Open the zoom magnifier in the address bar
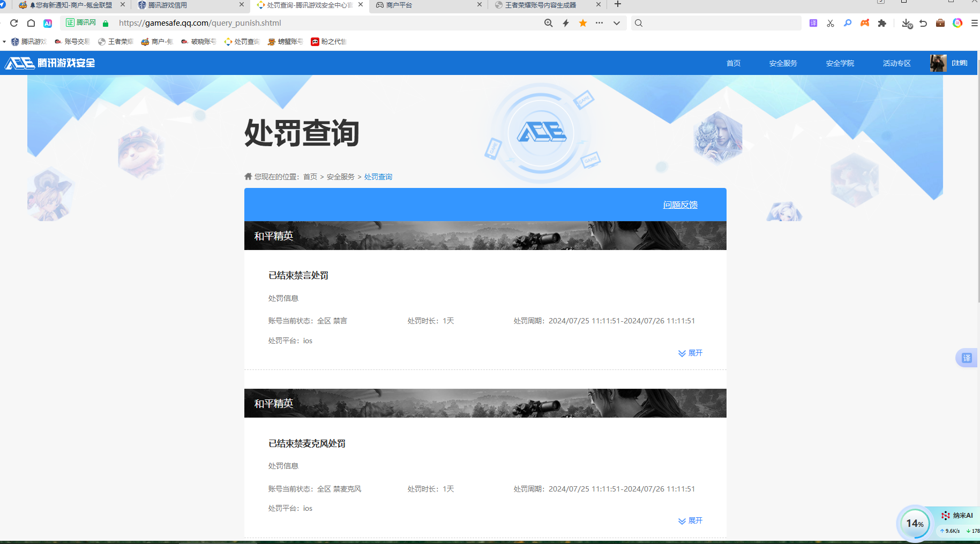Screen dimensions: 980x544 coord(548,23)
